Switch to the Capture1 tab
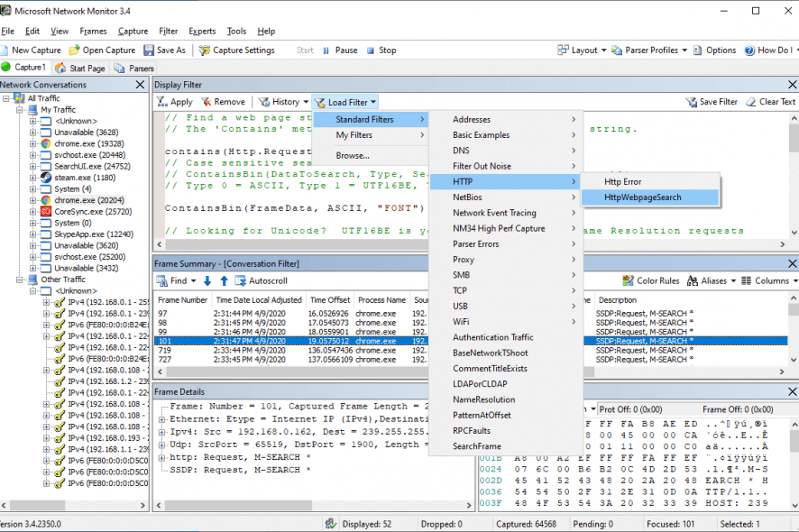 pyautogui.click(x=24, y=68)
